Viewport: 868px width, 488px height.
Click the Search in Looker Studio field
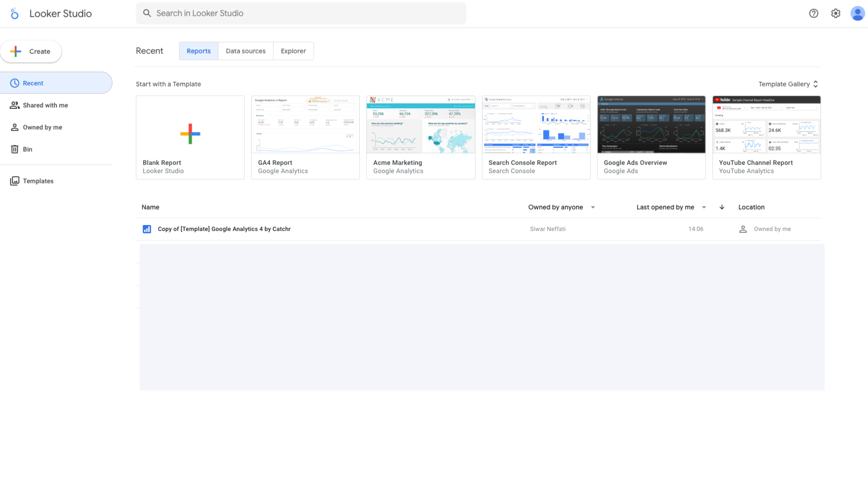click(x=301, y=13)
